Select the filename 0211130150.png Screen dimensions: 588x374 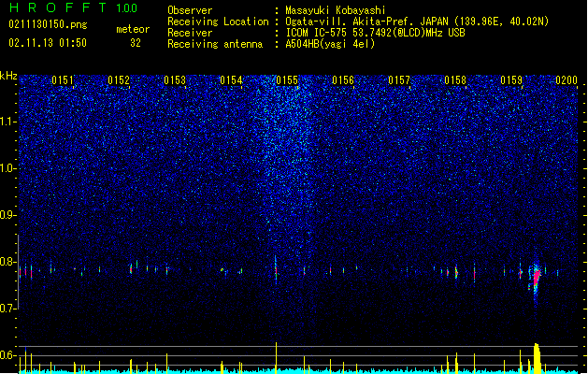(48, 24)
